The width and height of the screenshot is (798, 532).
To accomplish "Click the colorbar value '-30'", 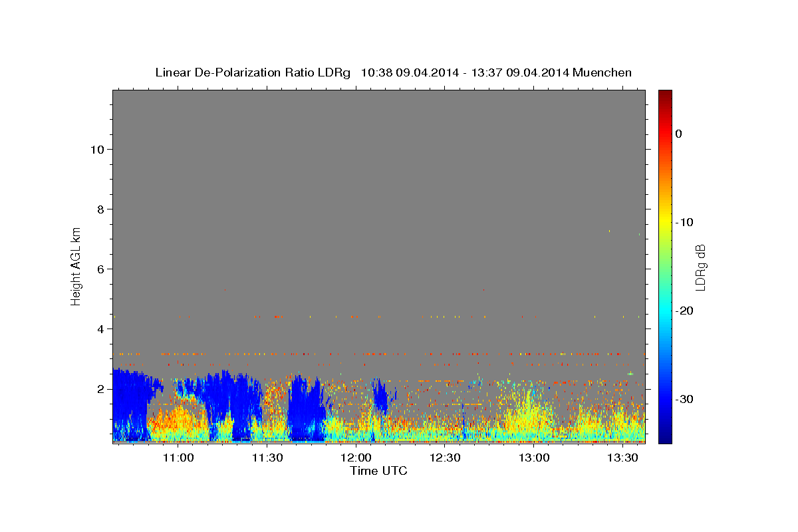I will pyautogui.click(x=684, y=399).
